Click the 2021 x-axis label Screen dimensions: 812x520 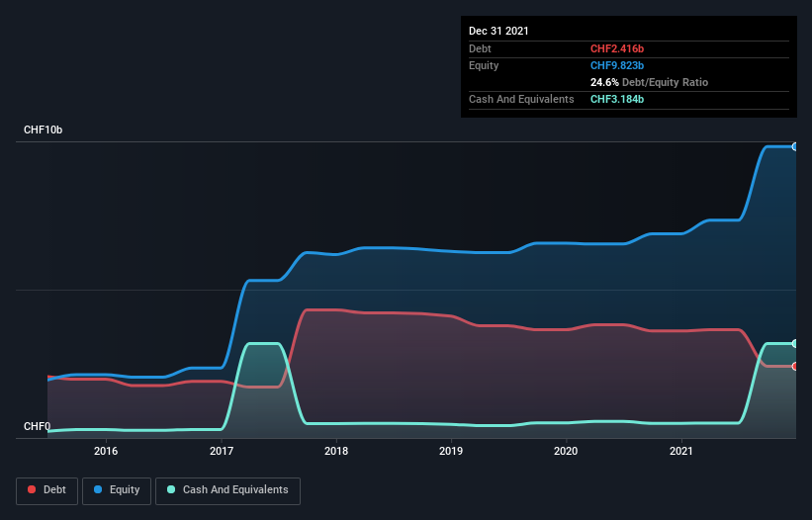pos(681,451)
